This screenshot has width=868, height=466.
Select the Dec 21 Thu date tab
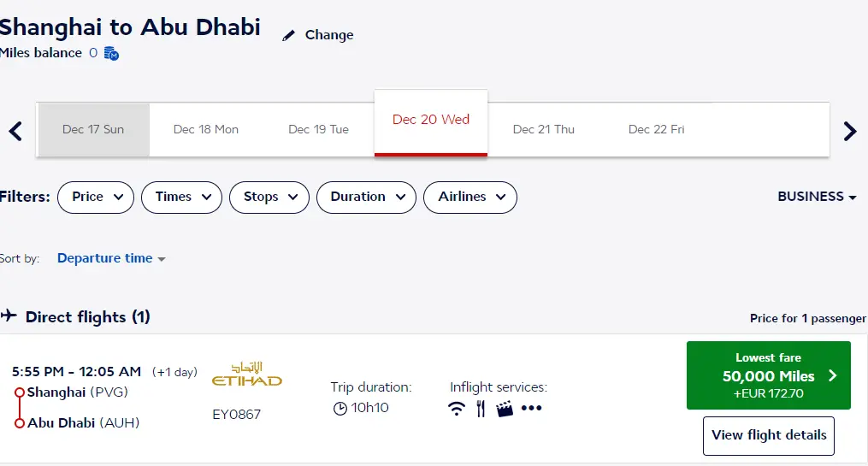click(x=544, y=130)
